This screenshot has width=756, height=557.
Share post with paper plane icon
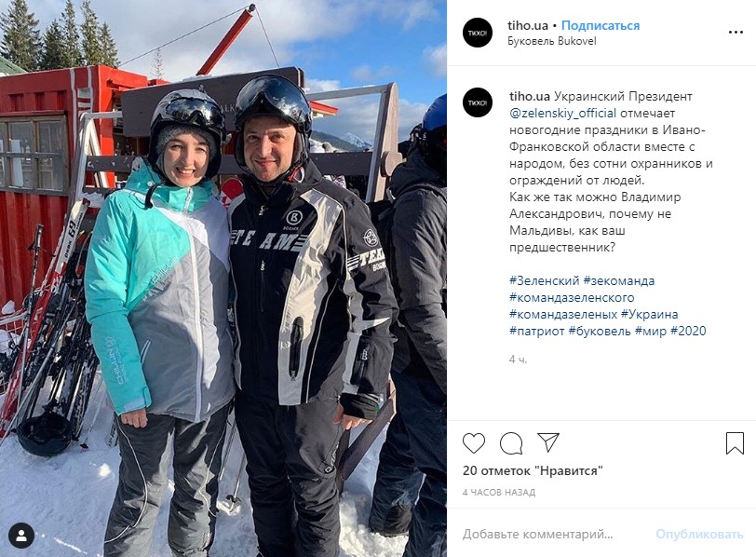pyautogui.click(x=548, y=442)
